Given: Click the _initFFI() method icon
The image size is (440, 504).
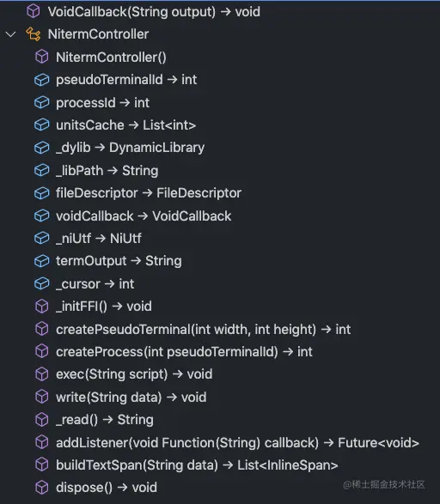Looking at the screenshot, I should (42, 307).
